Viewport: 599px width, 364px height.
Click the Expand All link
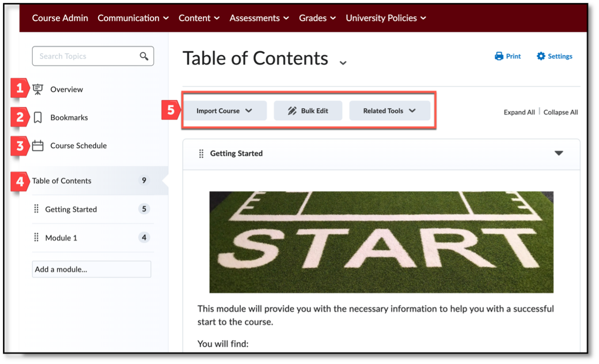pos(519,112)
